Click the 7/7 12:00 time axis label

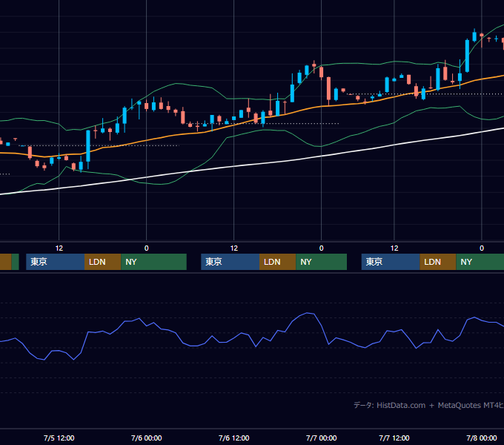[x=394, y=438]
